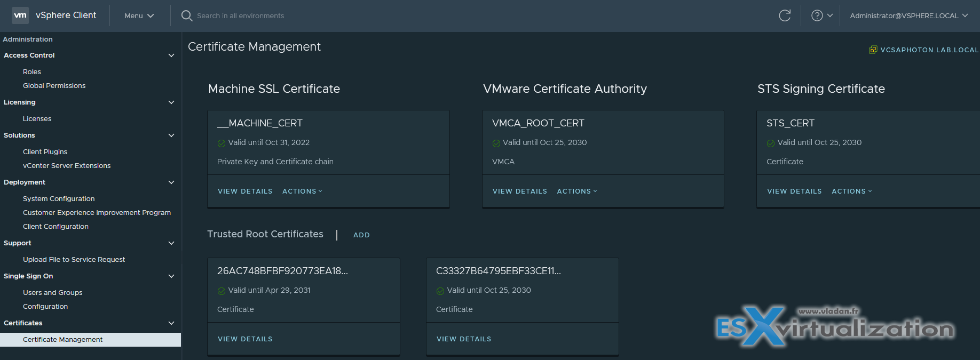Open Single Sign On Configuration page
The width and height of the screenshot is (980, 360).
45,306
